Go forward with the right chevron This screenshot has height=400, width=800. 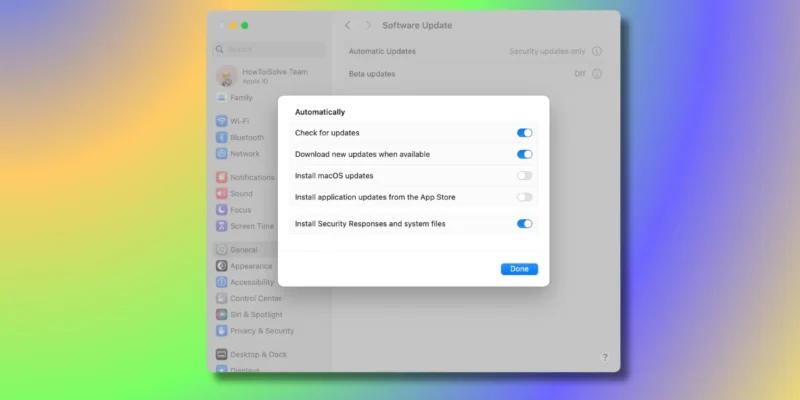coord(368,25)
